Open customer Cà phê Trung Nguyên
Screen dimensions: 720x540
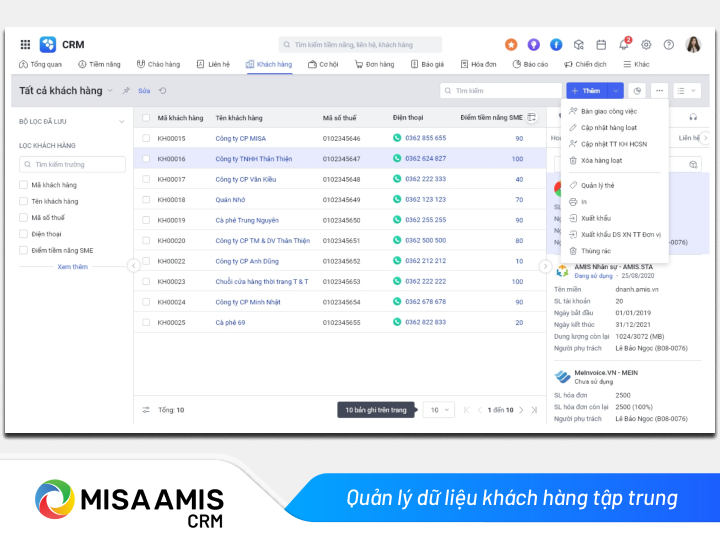(x=247, y=220)
